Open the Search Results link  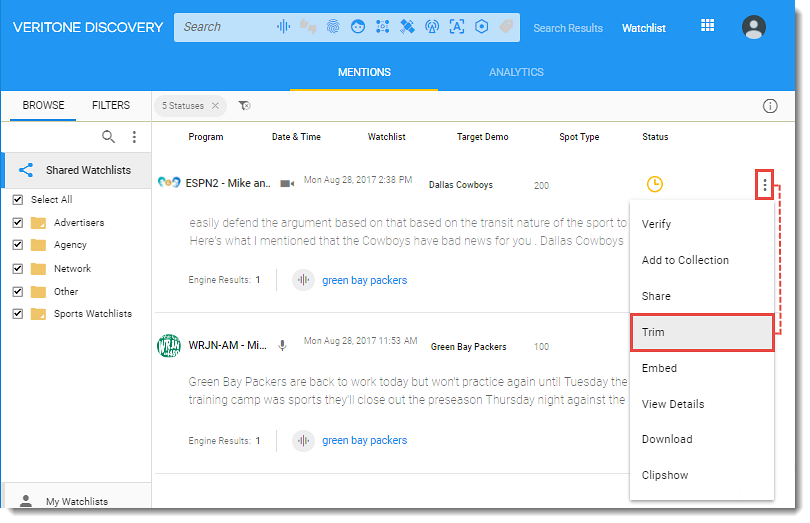point(568,28)
